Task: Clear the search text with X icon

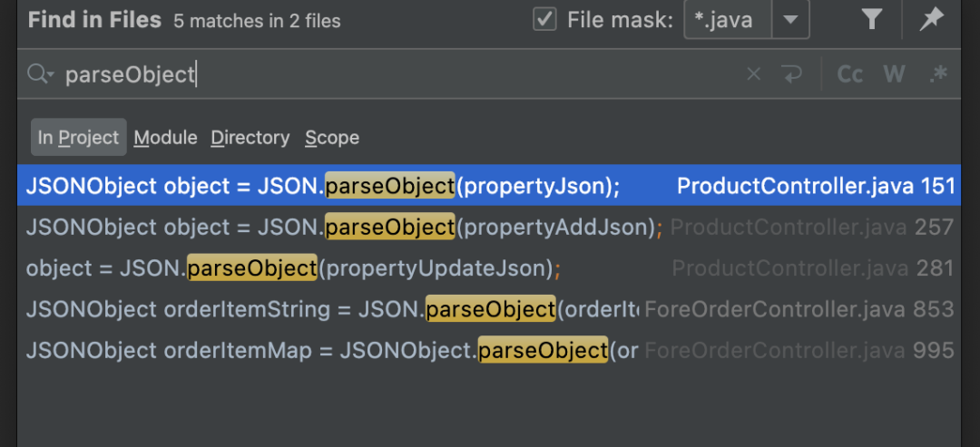Action: click(753, 74)
